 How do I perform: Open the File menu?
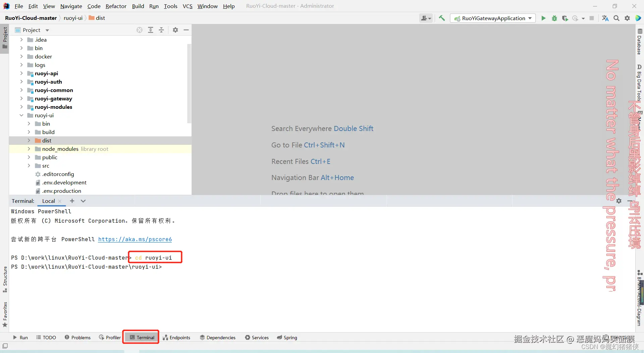click(19, 6)
